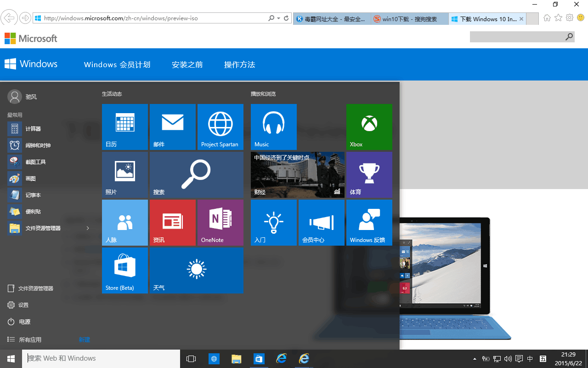Open the Store (Beta) tile

[x=125, y=270]
